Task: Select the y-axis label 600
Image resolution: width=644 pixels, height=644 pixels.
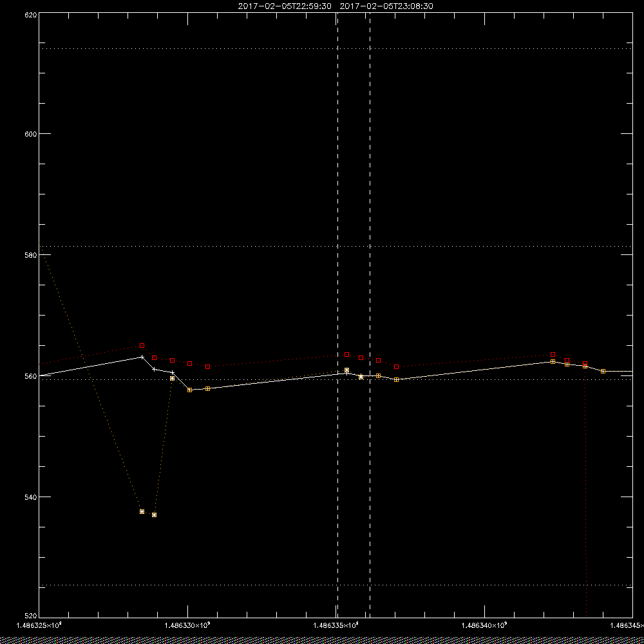Action: point(31,134)
